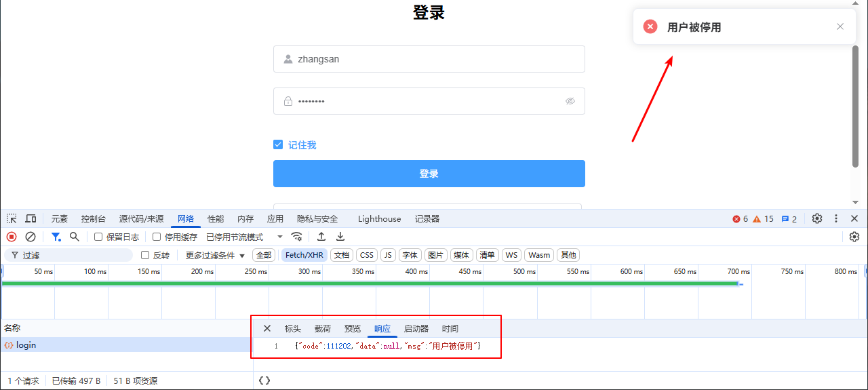The width and height of the screenshot is (868, 390).
Task: Switch to 源代码/来源 tab
Action: click(142, 218)
